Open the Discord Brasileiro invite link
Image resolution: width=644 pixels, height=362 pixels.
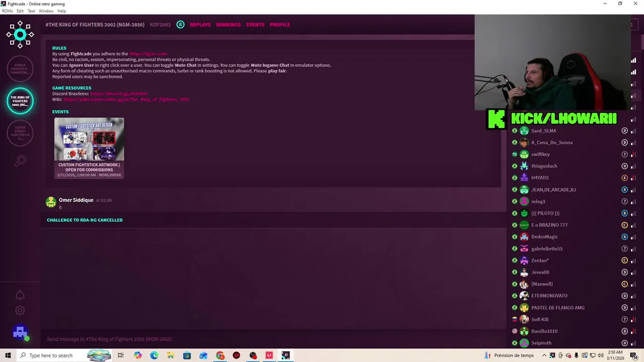click(119, 94)
